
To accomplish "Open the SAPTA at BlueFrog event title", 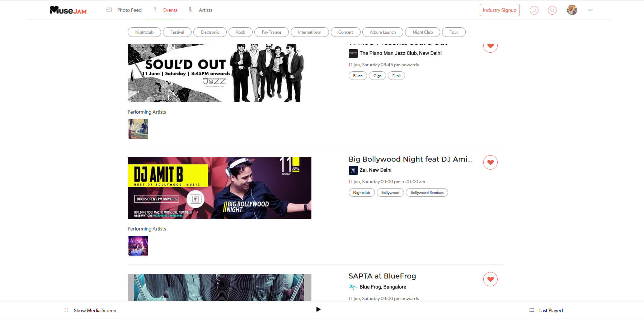I will [x=382, y=276].
